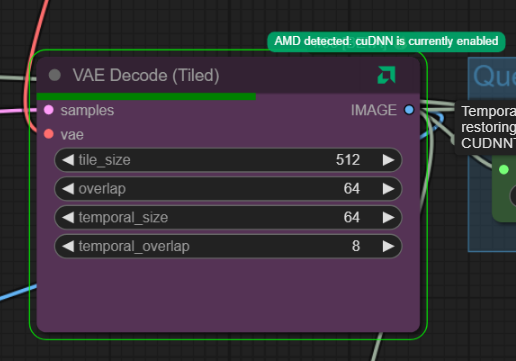Image resolution: width=516 pixels, height=361 pixels.
Task: Click the green socket dot on the neighboring node
Action: pyautogui.click(x=504, y=169)
